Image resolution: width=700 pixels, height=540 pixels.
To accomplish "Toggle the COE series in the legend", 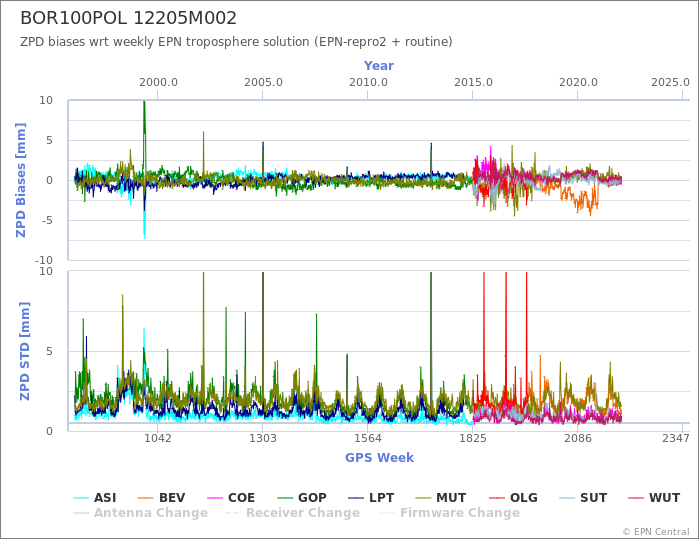I will pos(231,498).
